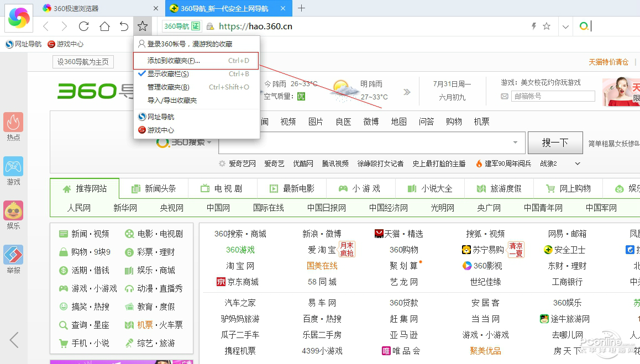Open a new tab with plus button

pyautogui.click(x=301, y=8)
